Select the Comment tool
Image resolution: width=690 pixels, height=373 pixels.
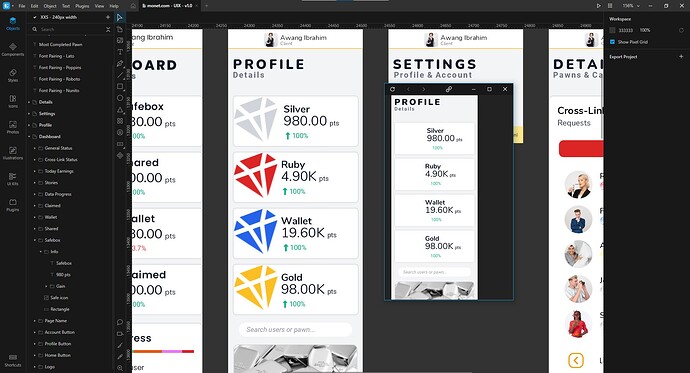(x=120, y=322)
